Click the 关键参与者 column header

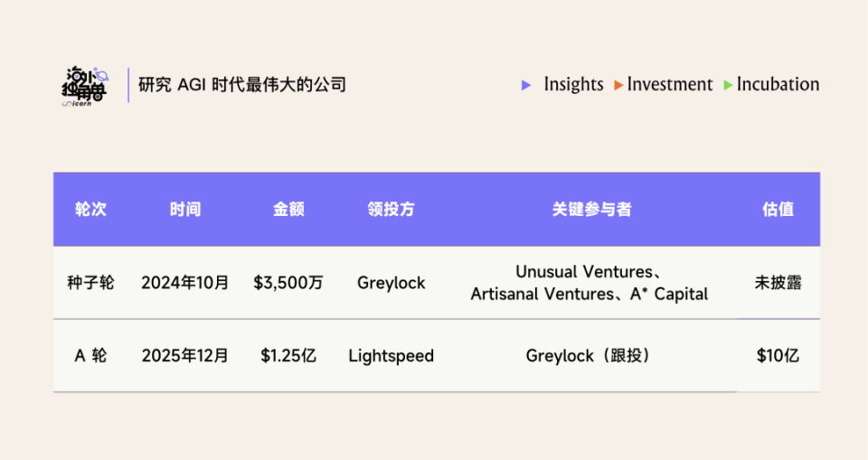[591, 210]
